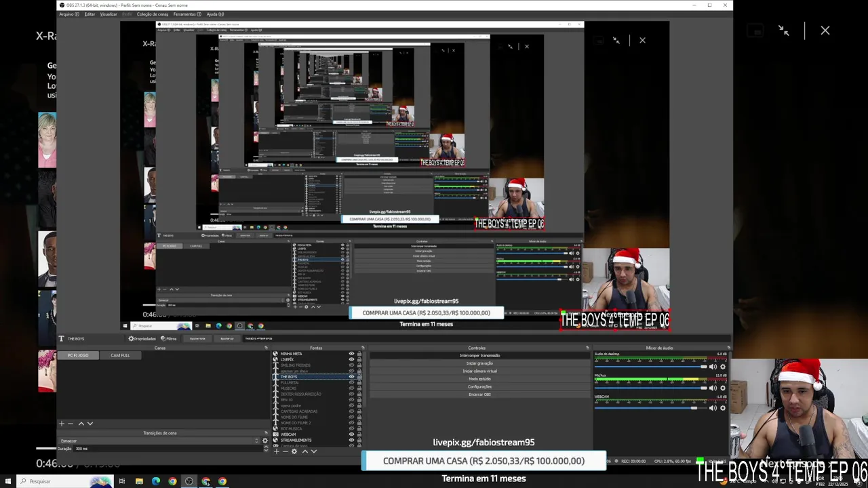
Task: Show the MUSICAS source
Action: [x=351, y=388]
